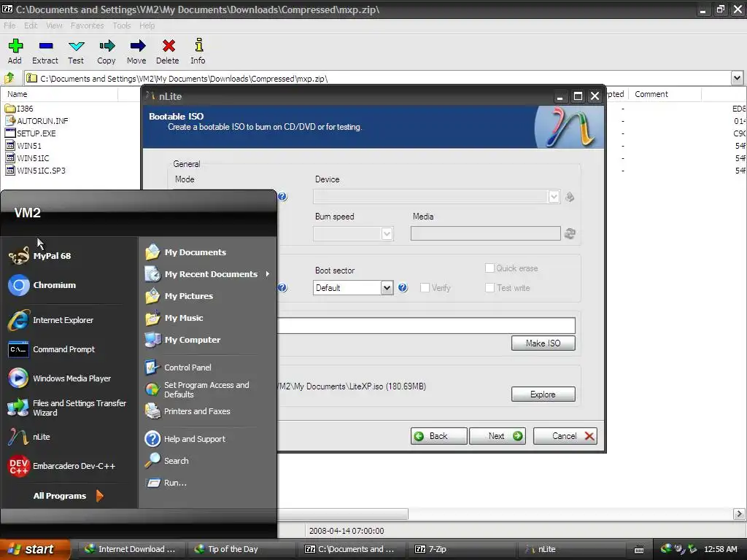This screenshot has height=560, width=747.
Task: Switch to Internet Download taskbar item
Action: (131, 549)
